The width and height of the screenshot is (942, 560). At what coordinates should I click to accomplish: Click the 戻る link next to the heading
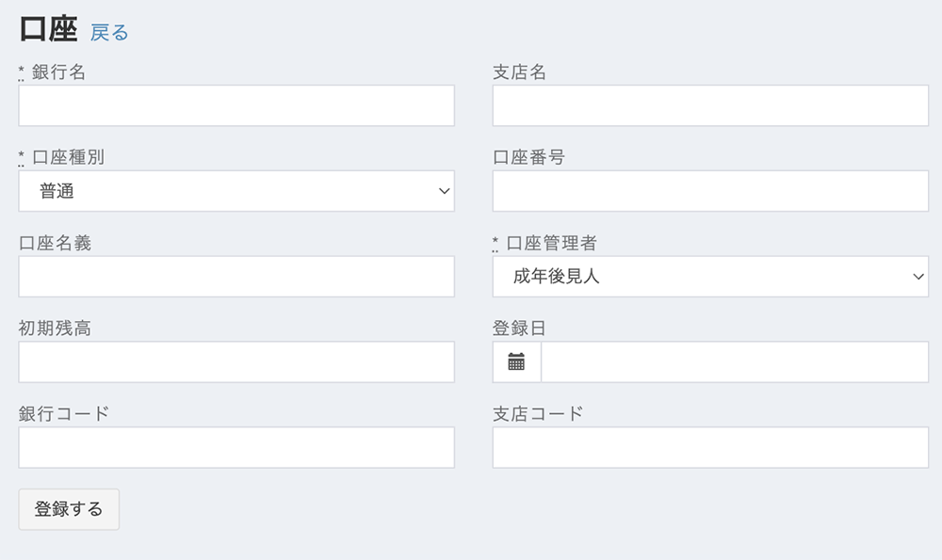[x=109, y=33]
